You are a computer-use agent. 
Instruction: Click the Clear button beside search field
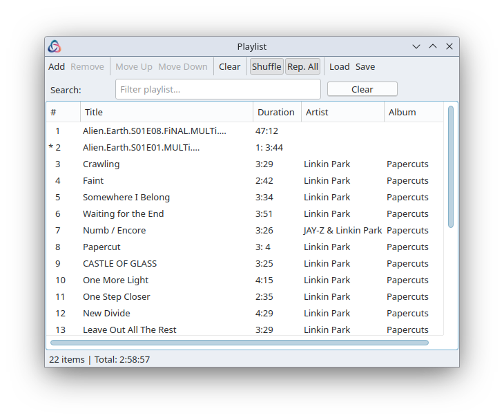[x=362, y=89]
